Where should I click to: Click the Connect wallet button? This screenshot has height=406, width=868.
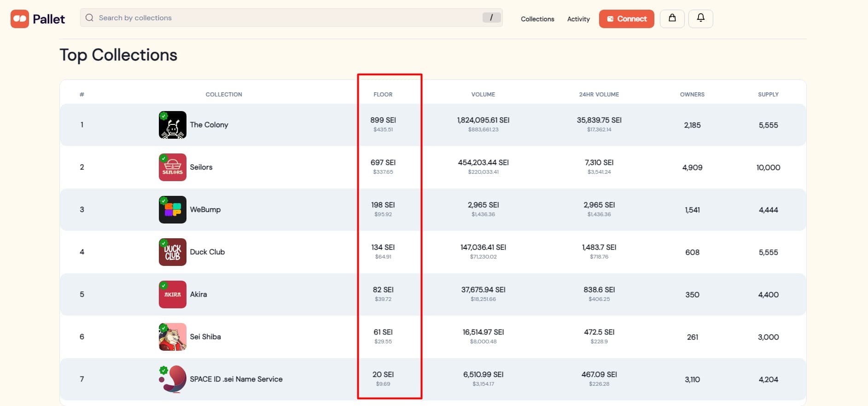pos(626,19)
